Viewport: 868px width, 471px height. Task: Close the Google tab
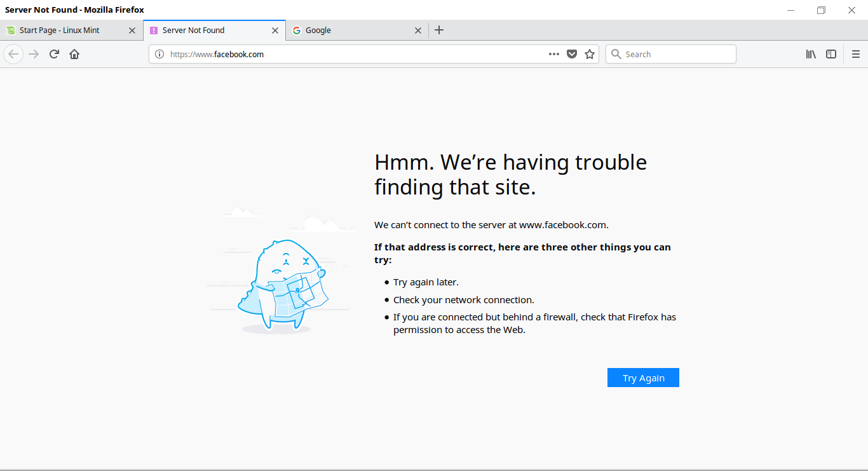[418, 30]
